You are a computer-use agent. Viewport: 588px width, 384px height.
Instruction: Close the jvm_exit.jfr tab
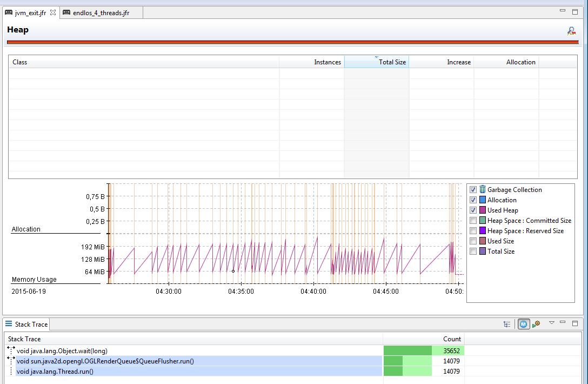[53, 12]
